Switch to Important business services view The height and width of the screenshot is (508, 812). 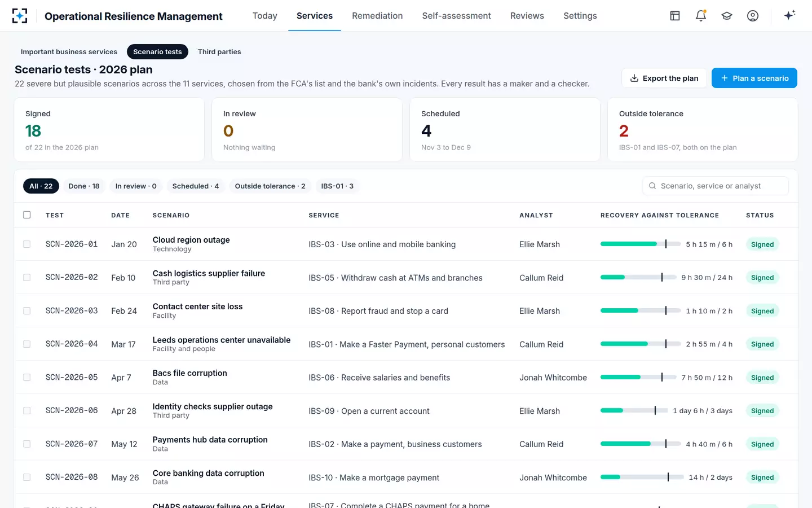69,52
